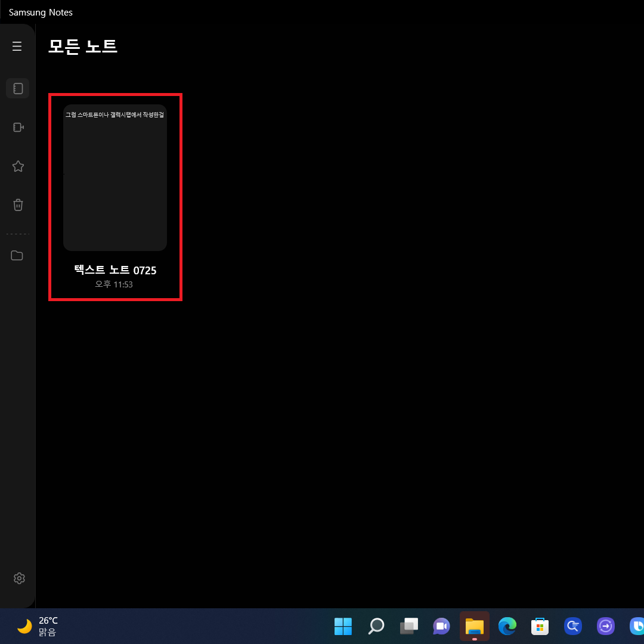Open the trash bin in the sidebar
The height and width of the screenshot is (644, 644).
[x=18, y=205]
